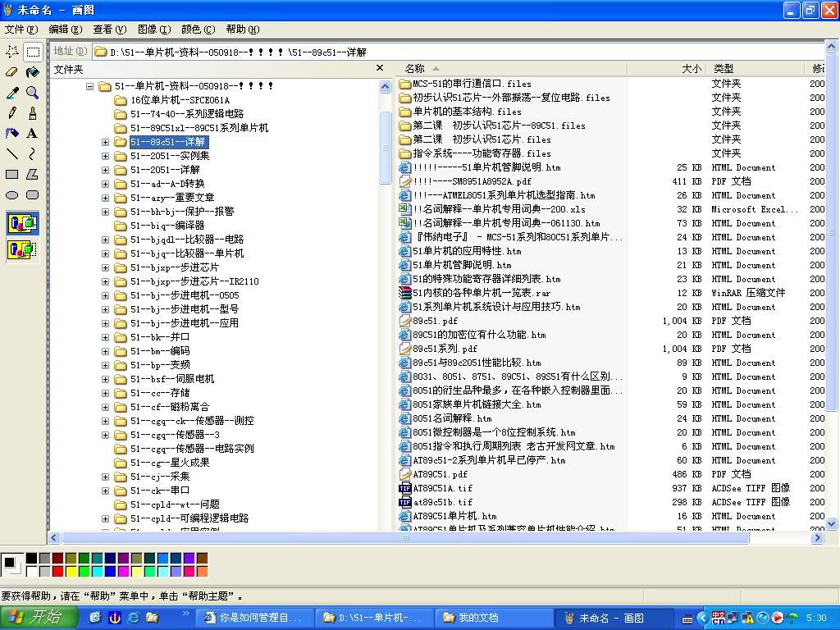
Task: Select the Free-Form Select tool
Action: point(11,52)
